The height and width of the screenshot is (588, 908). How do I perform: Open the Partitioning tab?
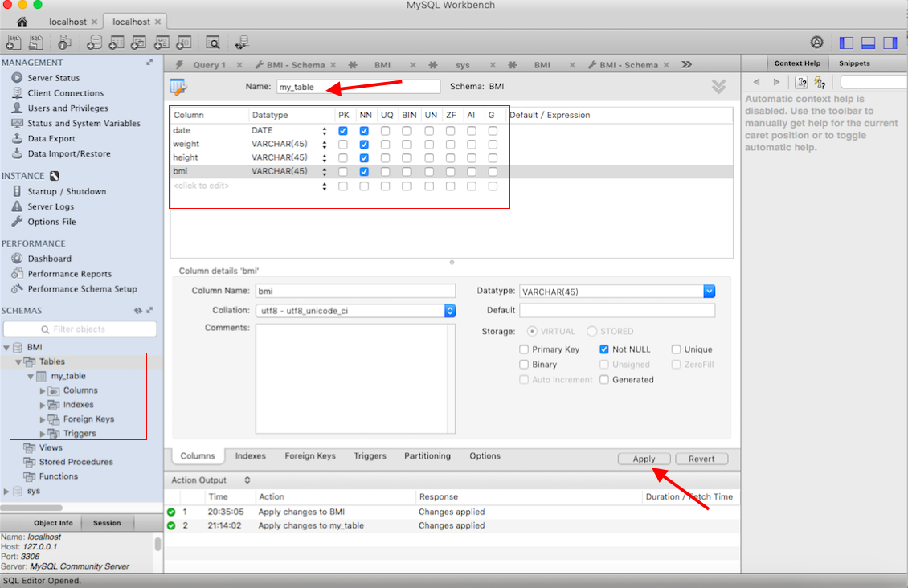coord(427,456)
